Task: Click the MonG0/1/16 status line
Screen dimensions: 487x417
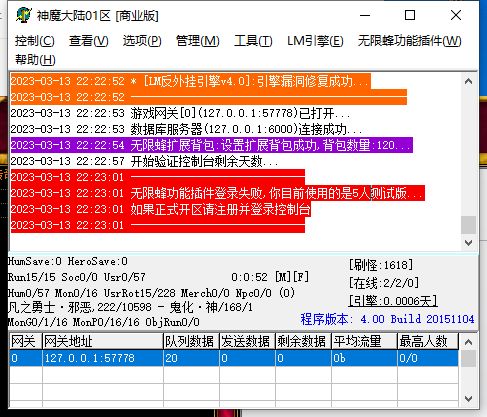Action: pyautogui.click(x=104, y=322)
